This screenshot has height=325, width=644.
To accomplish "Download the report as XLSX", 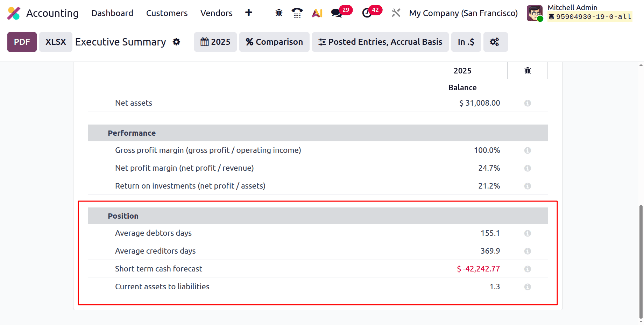I will pos(55,42).
